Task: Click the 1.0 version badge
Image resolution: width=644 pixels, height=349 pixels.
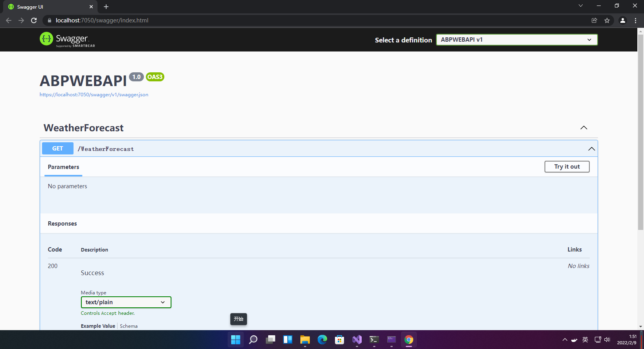Action: (x=136, y=77)
